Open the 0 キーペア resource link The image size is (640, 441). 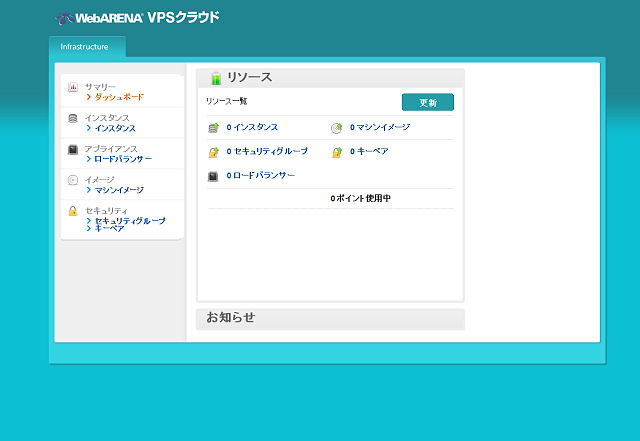point(369,151)
